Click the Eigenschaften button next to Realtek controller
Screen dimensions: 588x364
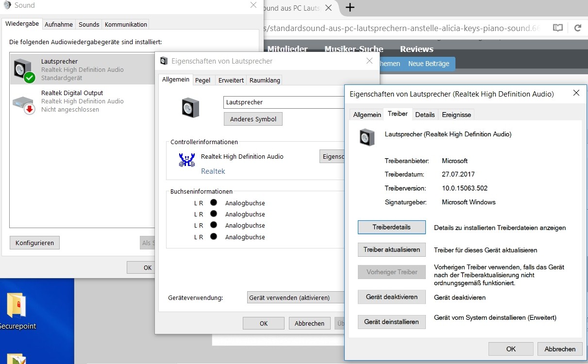pyautogui.click(x=332, y=156)
